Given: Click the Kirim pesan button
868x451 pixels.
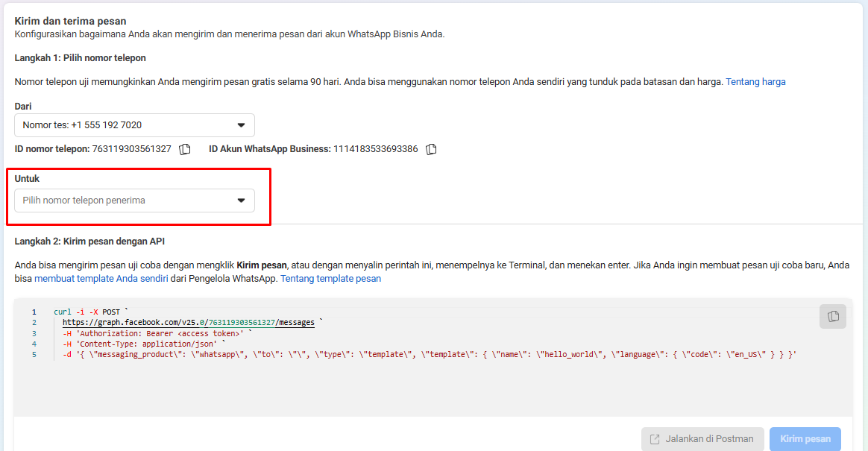Looking at the screenshot, I should (x=805, y=439).
